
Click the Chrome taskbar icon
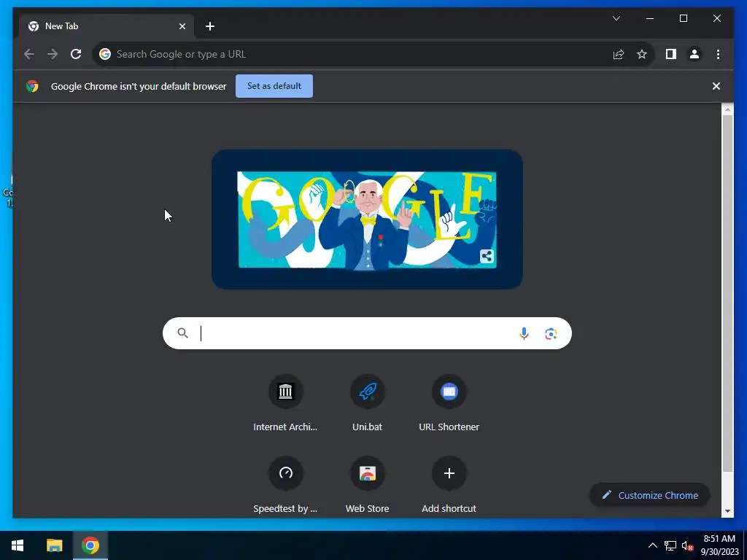[90, 545]
